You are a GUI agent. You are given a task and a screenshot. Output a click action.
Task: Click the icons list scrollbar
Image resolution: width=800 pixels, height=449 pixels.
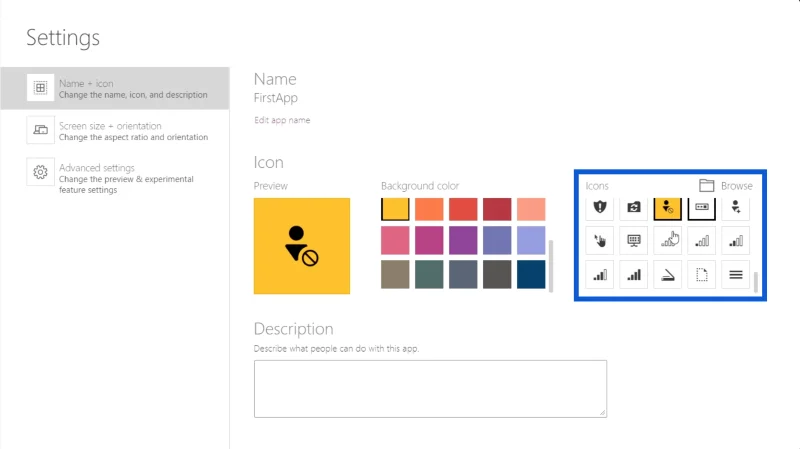point(756,282)
